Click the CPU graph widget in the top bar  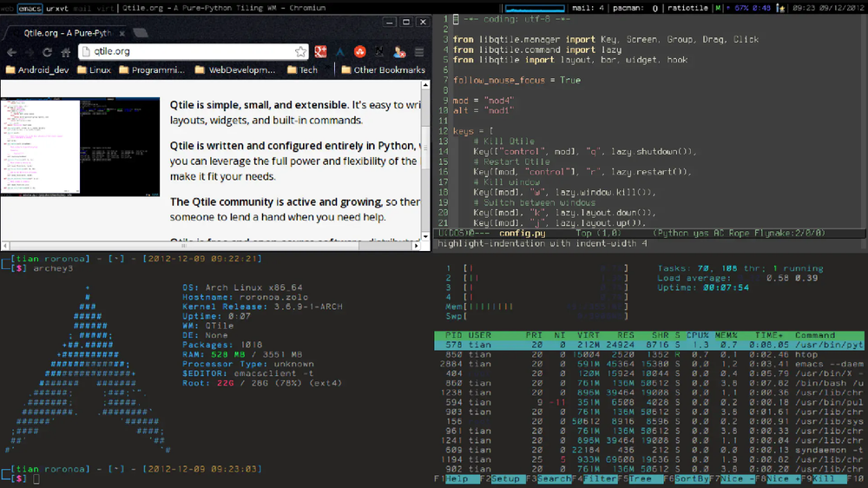pos(535,9)
